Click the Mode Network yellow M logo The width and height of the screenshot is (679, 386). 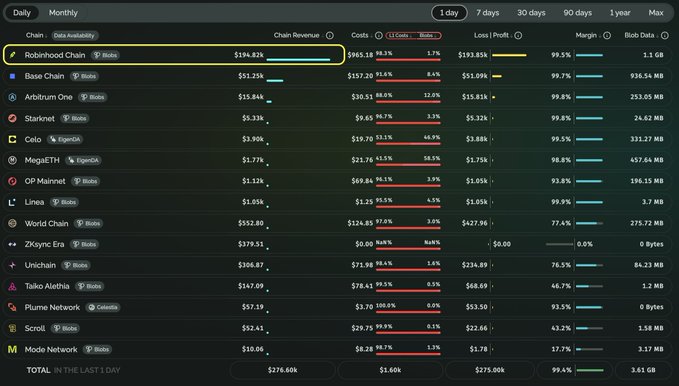coord(13,349)
